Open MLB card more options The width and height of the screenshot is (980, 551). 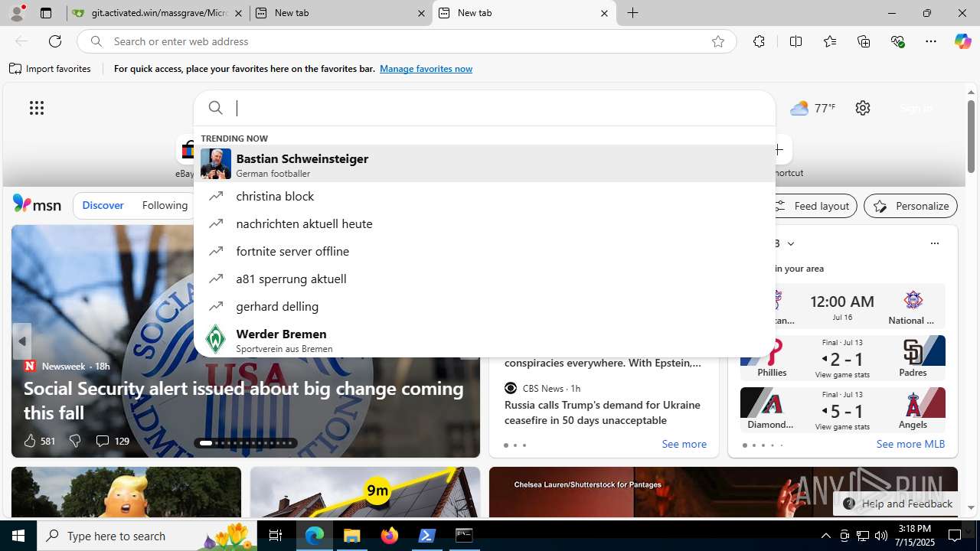pyautogui.click(x=934, y=243)
